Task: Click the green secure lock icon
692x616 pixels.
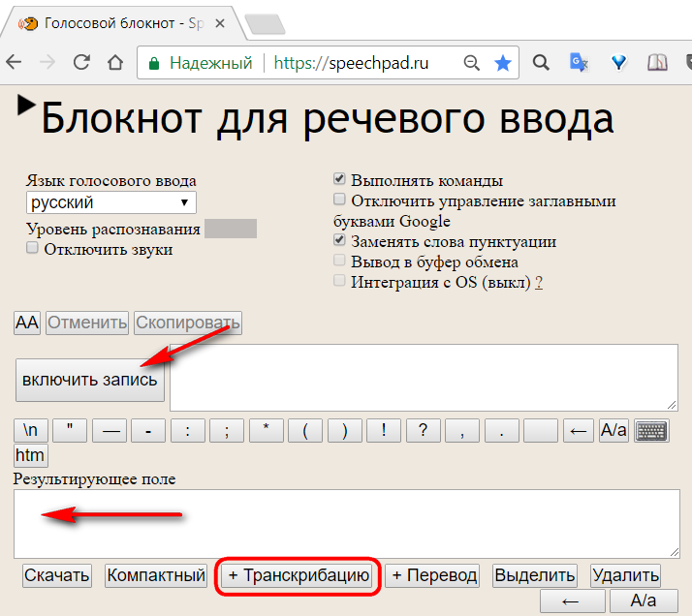Action: (x=153, y=64)
